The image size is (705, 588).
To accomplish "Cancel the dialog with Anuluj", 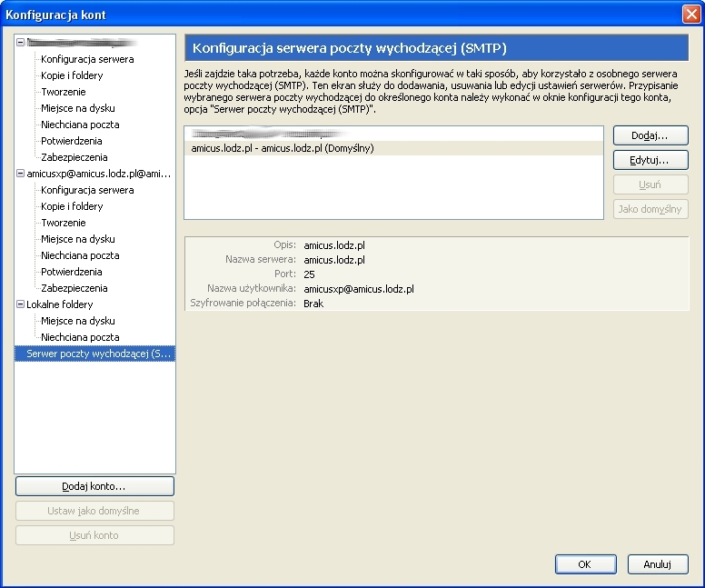I will click(657, 564).
